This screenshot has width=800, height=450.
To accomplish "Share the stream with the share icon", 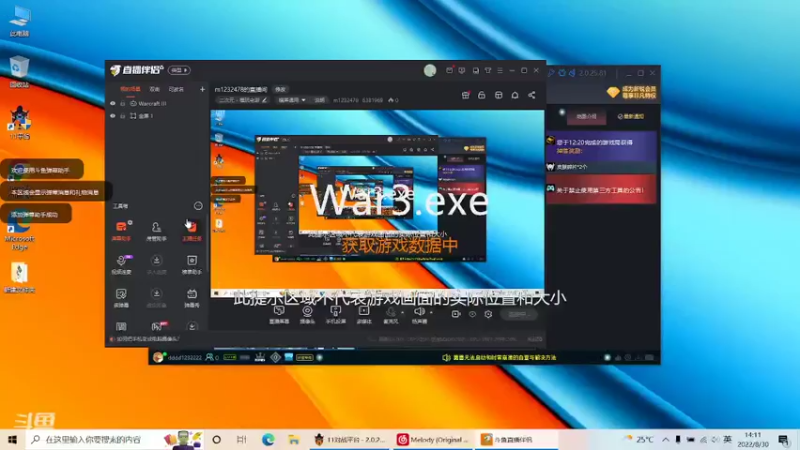I will (x=532, y=95).
